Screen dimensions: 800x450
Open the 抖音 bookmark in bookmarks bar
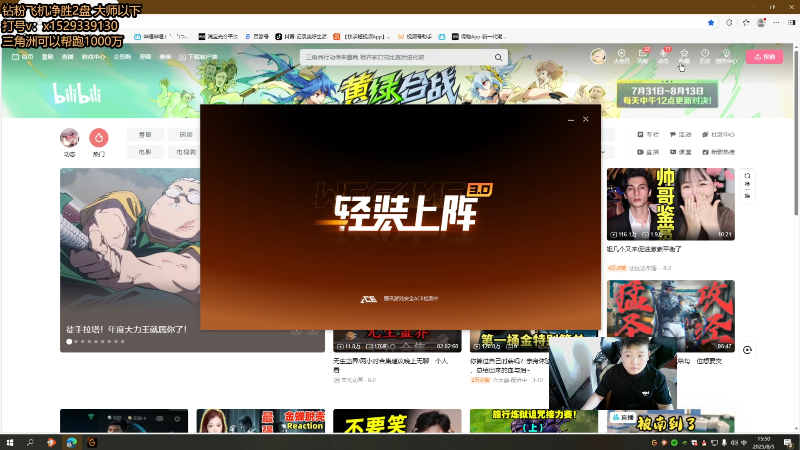pos(301,37)
